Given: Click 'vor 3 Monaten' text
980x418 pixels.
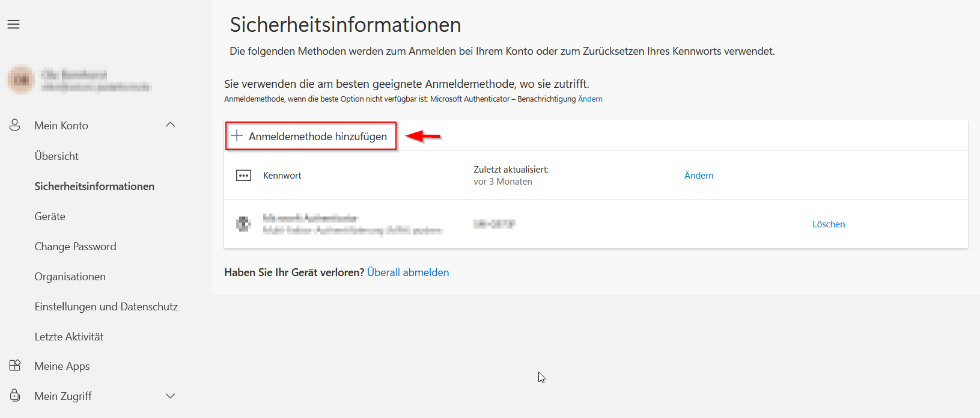Looking at the screenshot, I should (503, 182).
